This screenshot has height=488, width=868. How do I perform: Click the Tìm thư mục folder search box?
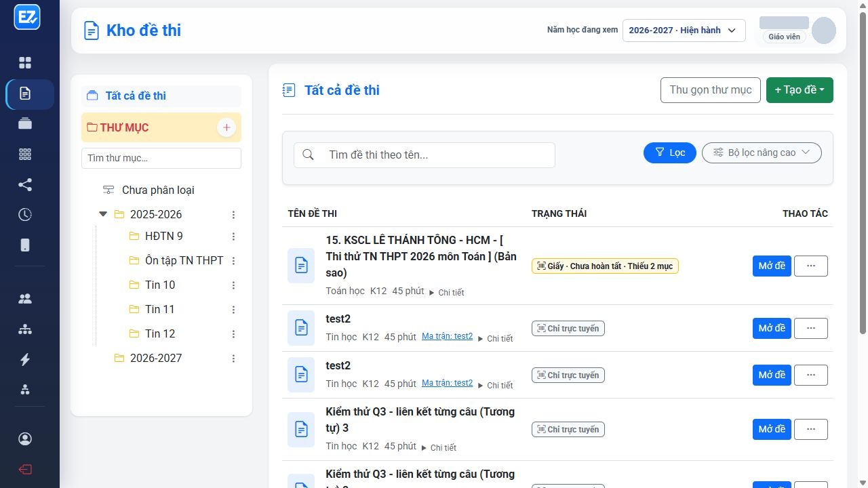[x=161, y=158]
